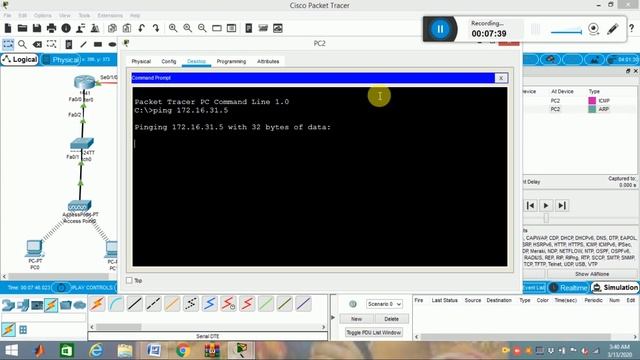The height and width of the screenshot is (360, 640).
Task: Open Internet Explorer from the taskbar
Action: click(x=96, y=351)
